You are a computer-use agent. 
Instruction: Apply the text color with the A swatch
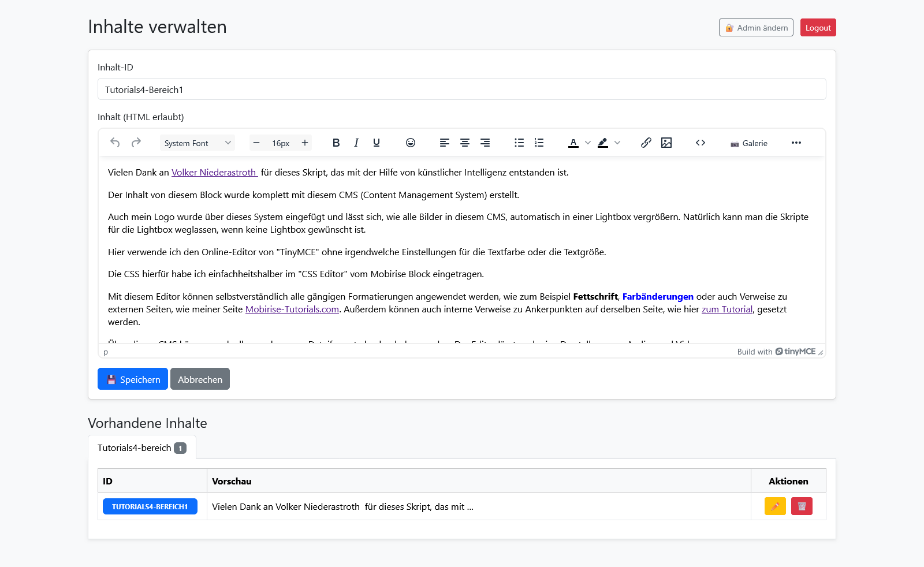pyautogui.click(x=573, y=143)
